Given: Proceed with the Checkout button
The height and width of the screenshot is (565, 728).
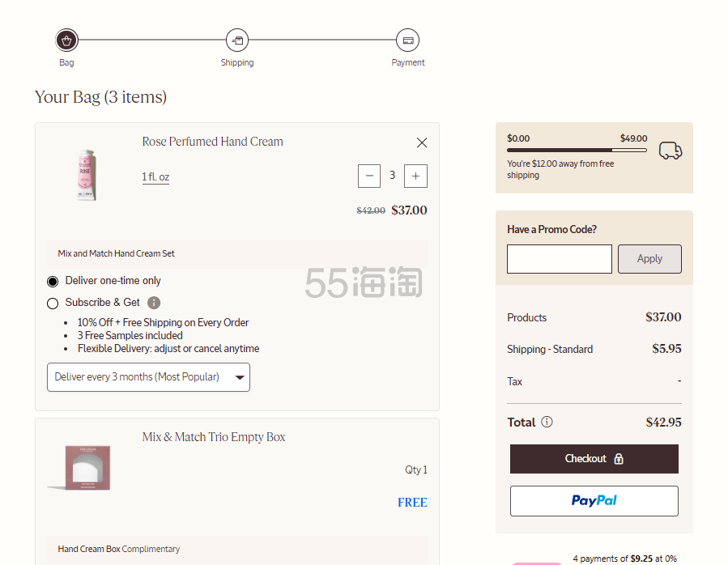Looking at the screenshot, I should coord(594,459).
